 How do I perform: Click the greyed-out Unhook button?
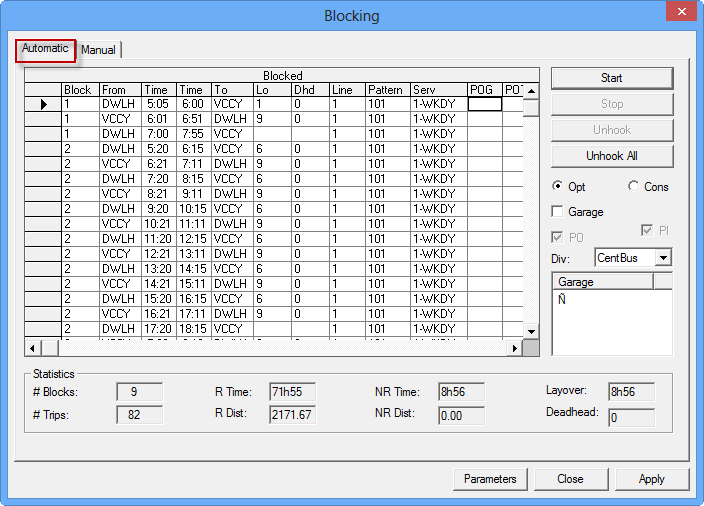point(612,130)
